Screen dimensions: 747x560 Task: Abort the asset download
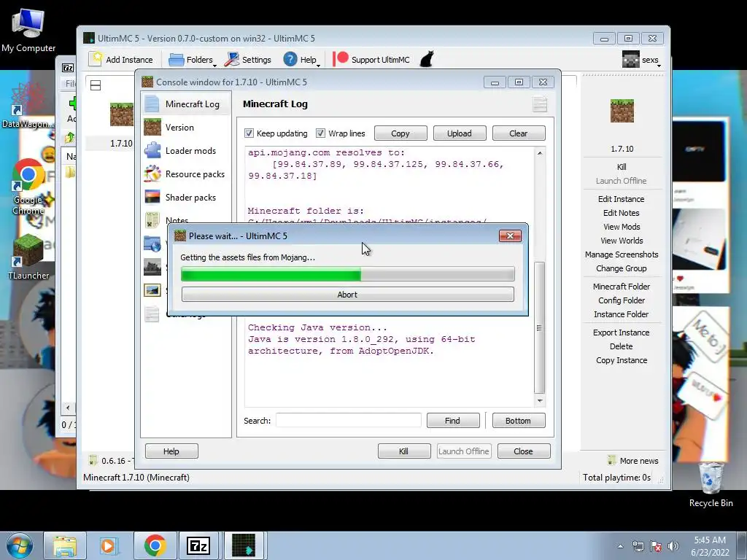pyautogui.click(x=347, y=295)
